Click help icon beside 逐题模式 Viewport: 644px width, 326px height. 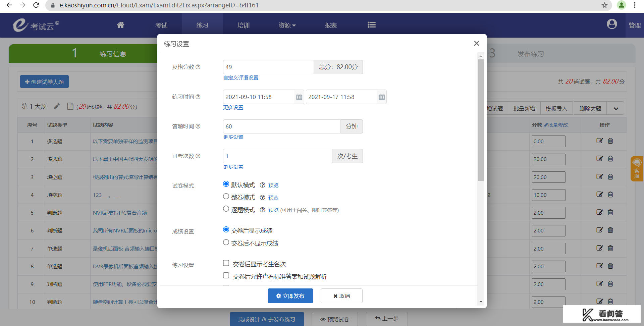(x=263, y=210)
